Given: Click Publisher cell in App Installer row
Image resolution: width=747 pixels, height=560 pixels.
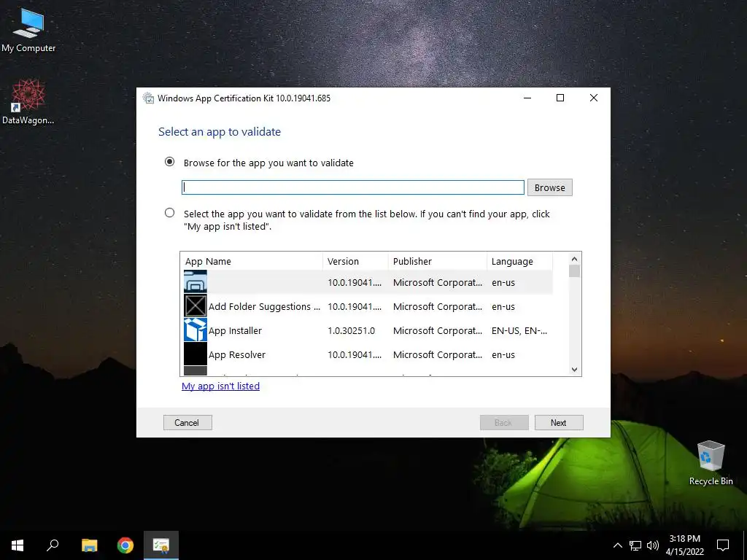Looking at the screenshot, I should pyautogui.click(x=438, y=330).
